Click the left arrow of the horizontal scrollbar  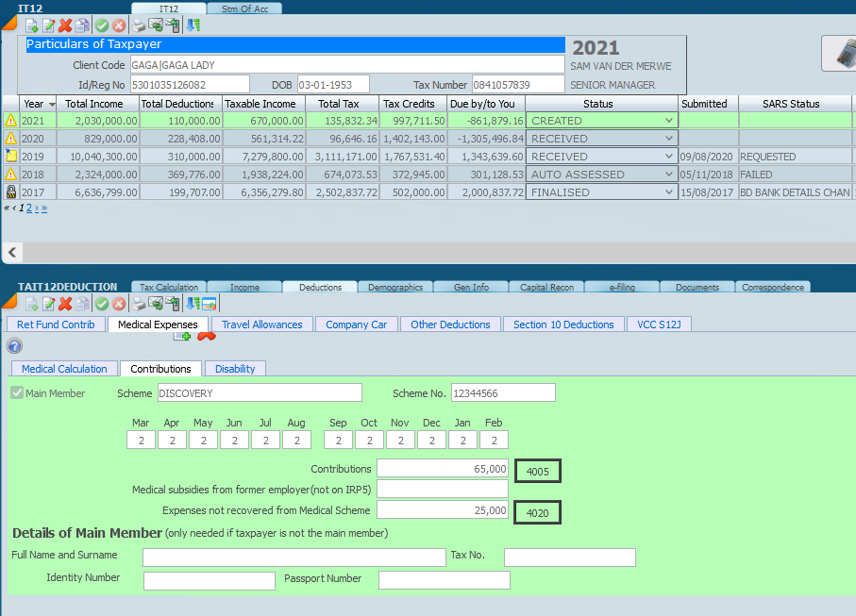point(12,253)
